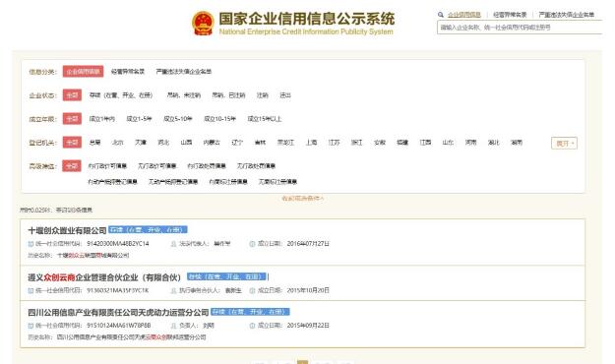Viewport: 615px width, 364px height.
Task: Click establishment date icon beside 2016年07月27日
Action: tap(252, 244)
